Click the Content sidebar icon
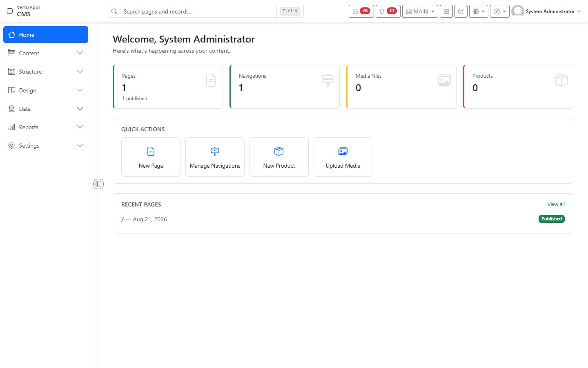588x368 pixels. (11, 53)
